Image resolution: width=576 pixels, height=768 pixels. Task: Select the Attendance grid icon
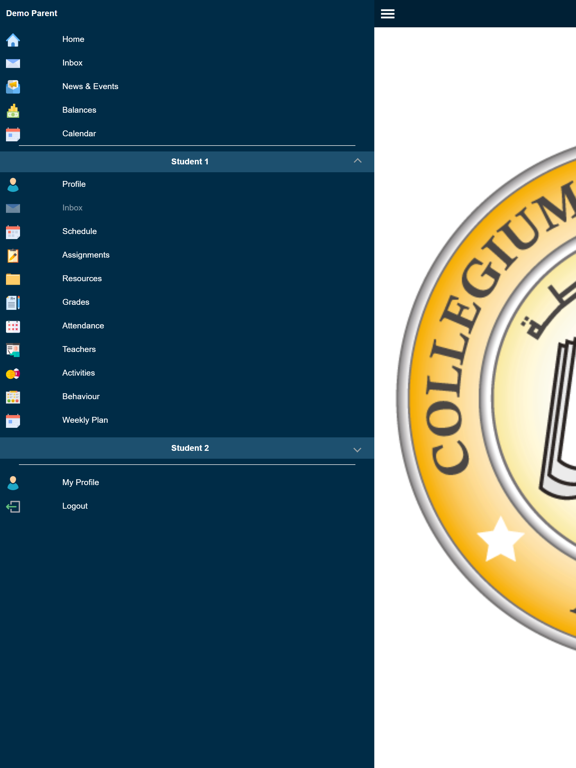(13, 326)
